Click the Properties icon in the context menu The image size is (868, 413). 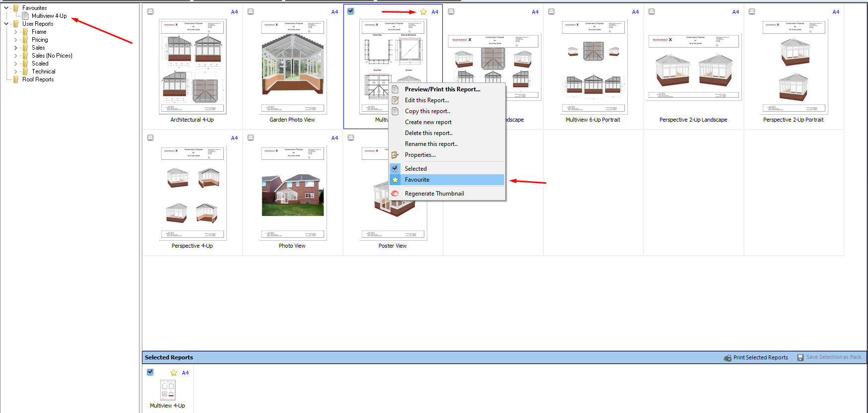coord(395,155)
